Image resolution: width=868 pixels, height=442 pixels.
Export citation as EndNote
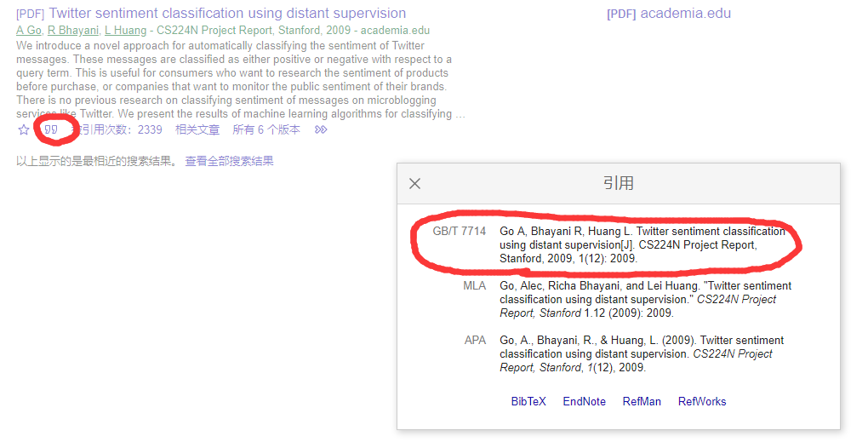coord(584,402)
